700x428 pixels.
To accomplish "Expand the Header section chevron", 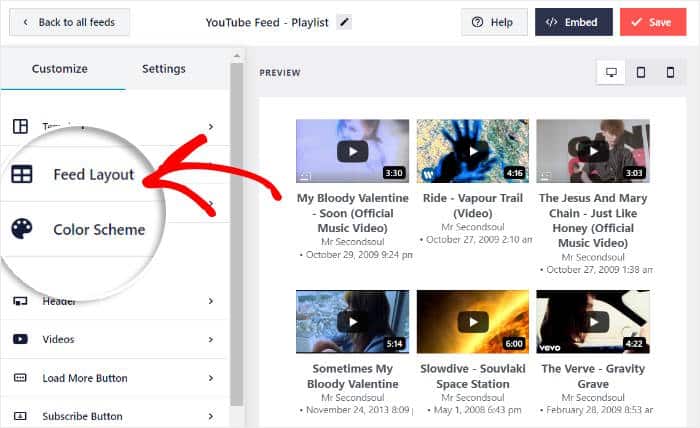I will pyautogui.click(x=211, y=301).
